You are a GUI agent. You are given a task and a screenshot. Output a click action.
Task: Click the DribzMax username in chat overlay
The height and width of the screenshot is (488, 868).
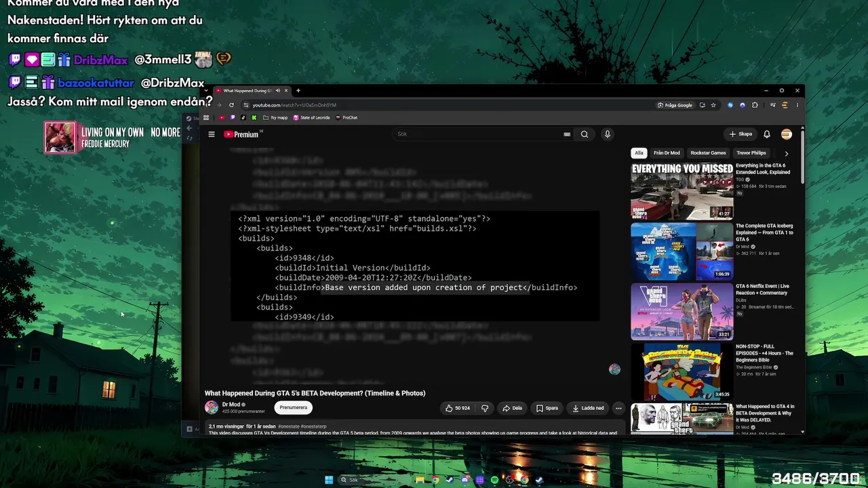(x=100, y=60)
